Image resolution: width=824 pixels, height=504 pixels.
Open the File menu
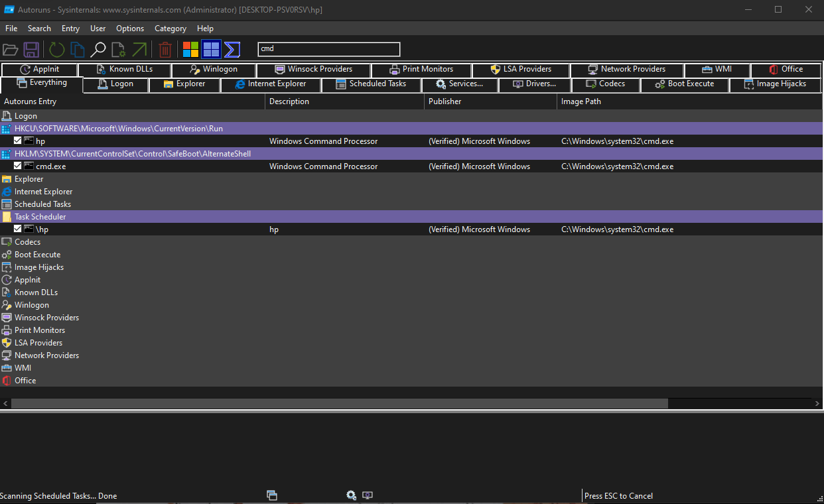(11, 29)
